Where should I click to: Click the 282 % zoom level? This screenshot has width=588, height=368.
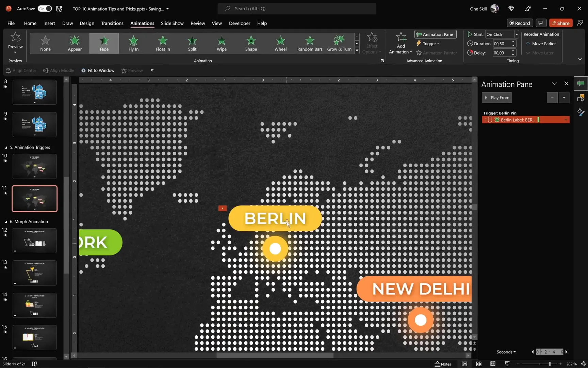click(x=571, y=364)
